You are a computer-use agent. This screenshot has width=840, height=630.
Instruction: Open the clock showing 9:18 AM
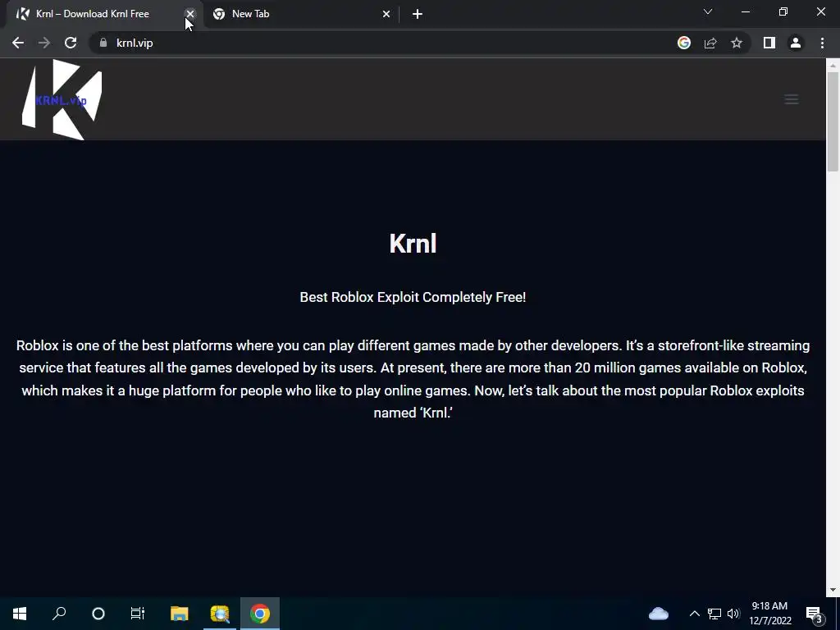(769, 614)
